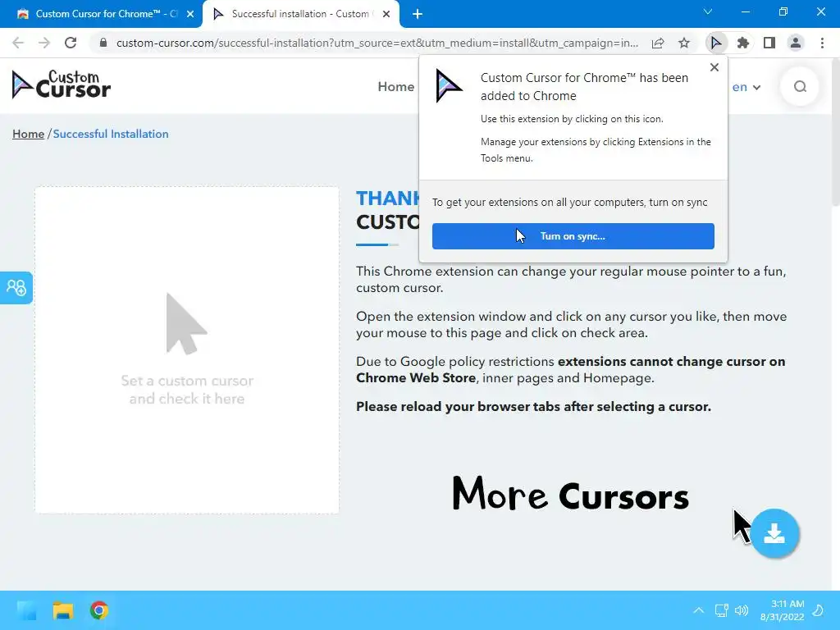Open the network status tray icon

(x=722, y=610)
